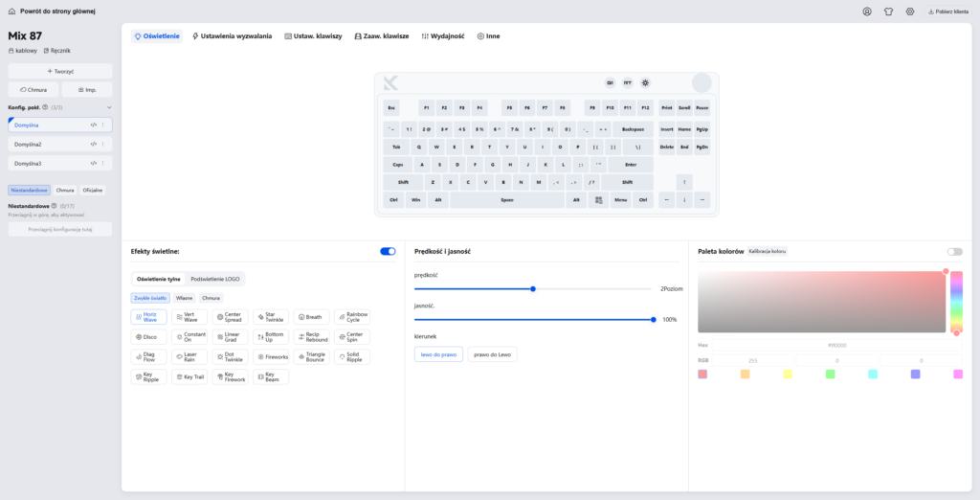Open the settings gear icon
This screenshot has width=980, height=500.
[x=910, y=11]
